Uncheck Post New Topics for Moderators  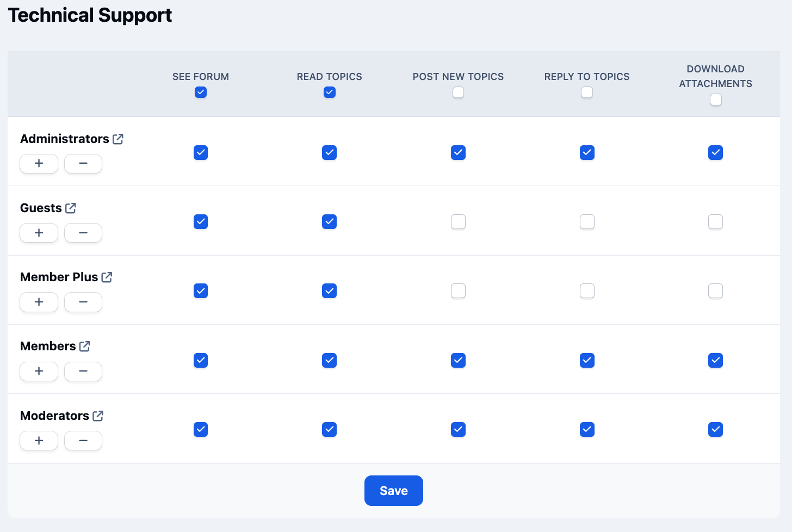(459, 430)
